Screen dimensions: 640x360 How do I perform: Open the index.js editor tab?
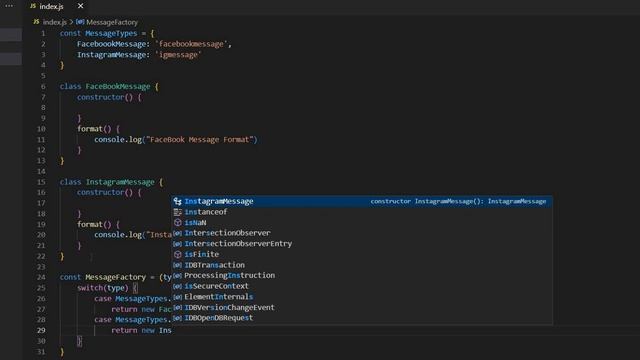click(x=47, y=6)
